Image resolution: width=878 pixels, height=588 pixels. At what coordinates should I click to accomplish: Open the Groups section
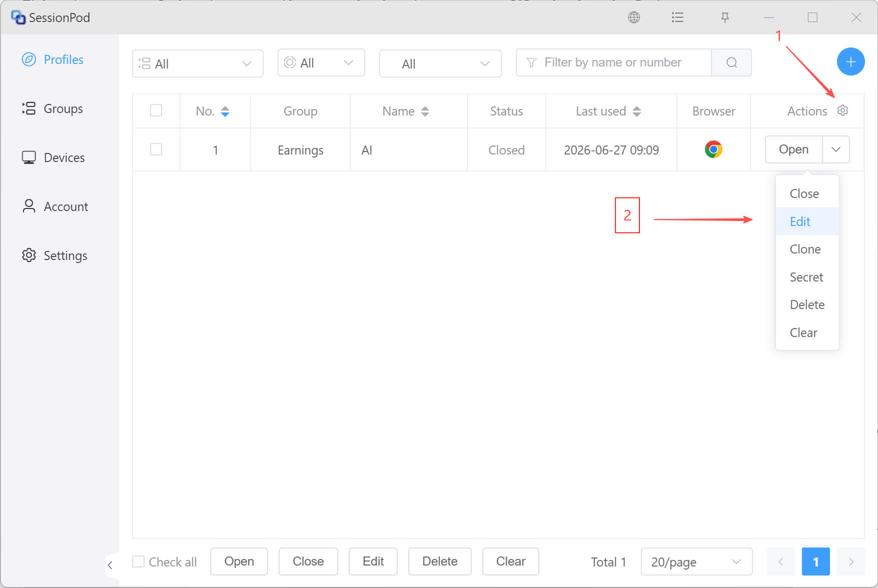tap(53, 108)
